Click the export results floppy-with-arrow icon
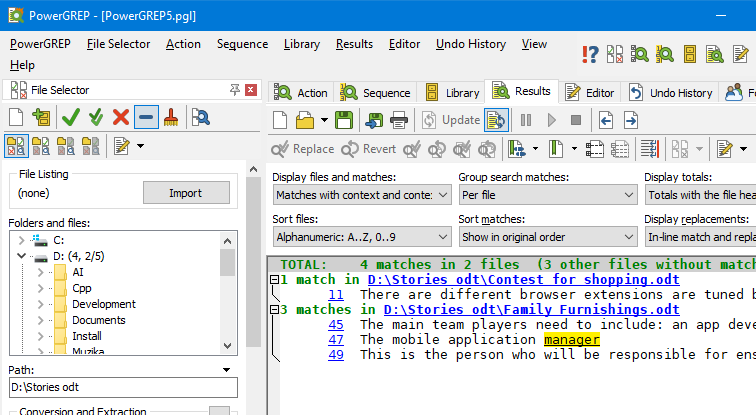Screen dimensions: 756x415 click(373, 120)
